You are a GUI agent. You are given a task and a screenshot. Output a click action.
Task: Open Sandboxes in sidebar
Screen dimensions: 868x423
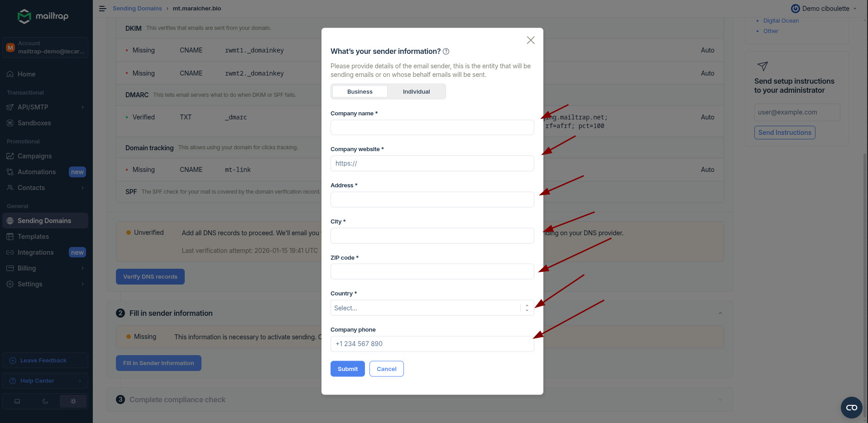[x=34, y=123]
